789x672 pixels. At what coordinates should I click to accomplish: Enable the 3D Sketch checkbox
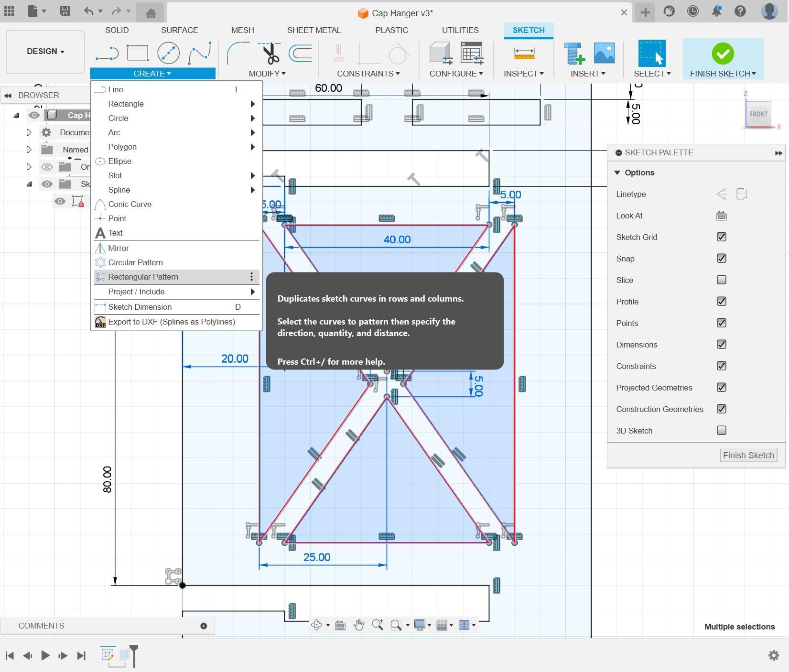721,431
